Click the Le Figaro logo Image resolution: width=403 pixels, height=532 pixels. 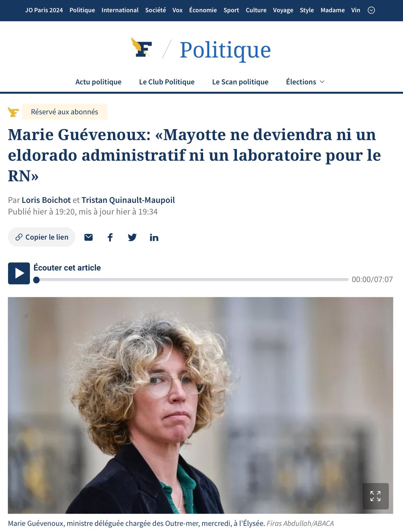pos(142,47)
